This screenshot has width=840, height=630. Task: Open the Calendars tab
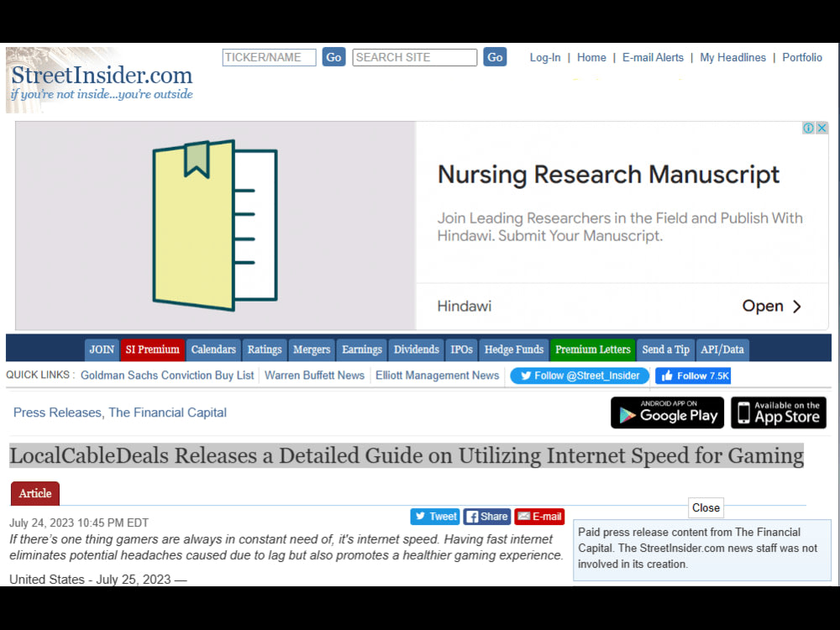(x=213, y=349)
